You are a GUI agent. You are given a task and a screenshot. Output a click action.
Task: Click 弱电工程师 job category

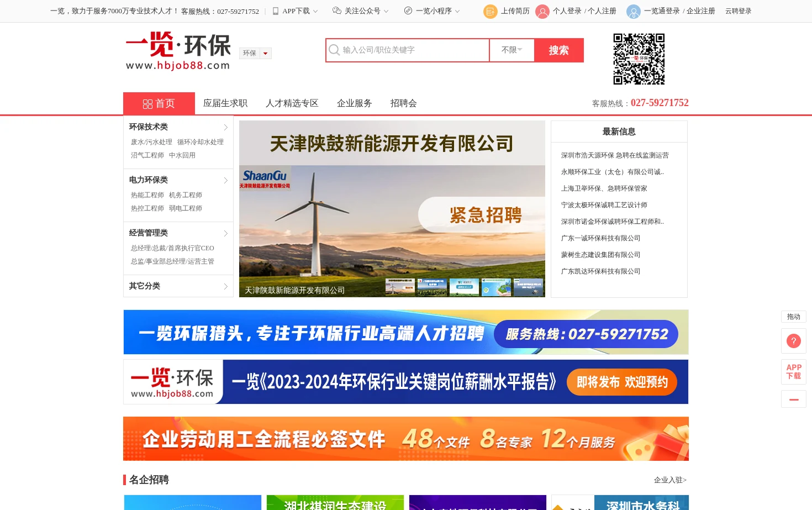pyautogui.click(x=186, y=208)
